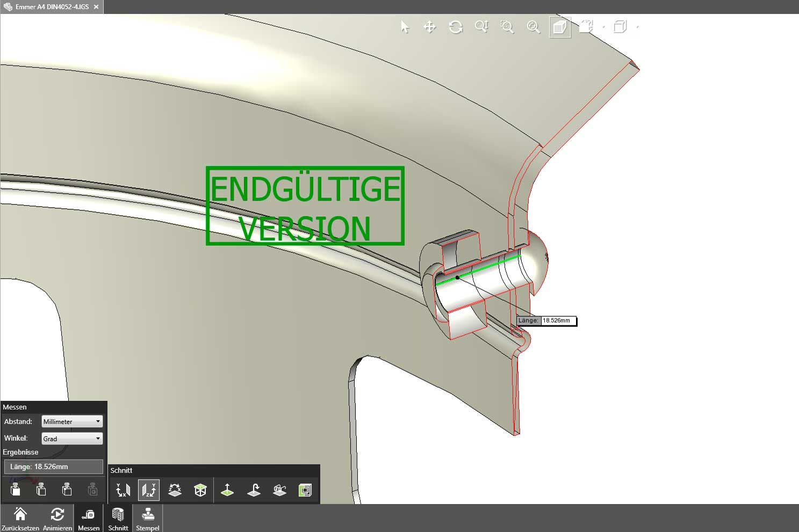Open the Messen panel from the bottom bar

click(x=89, y=519)
